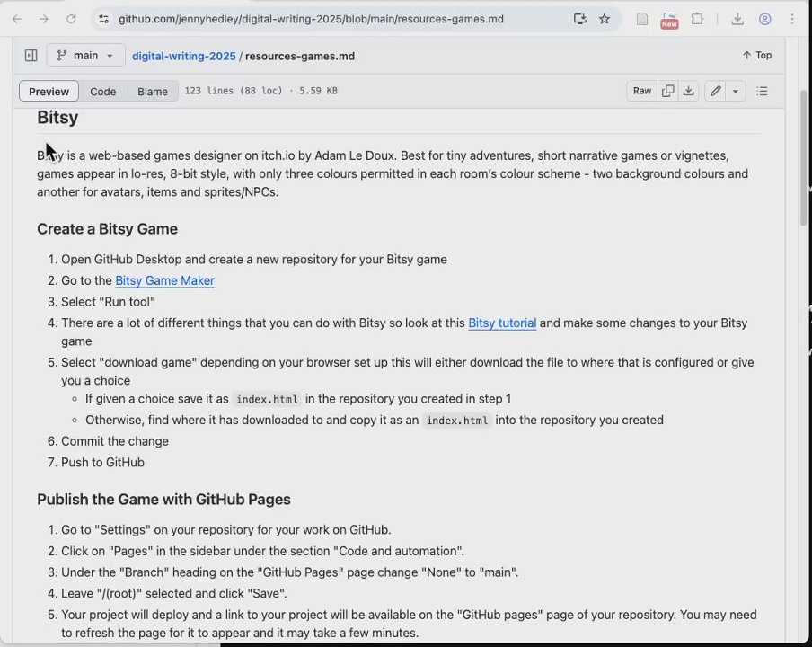Toggle the file tree side panel icon
The width and height of the screenshot is (812, 647).
[31, 56]
